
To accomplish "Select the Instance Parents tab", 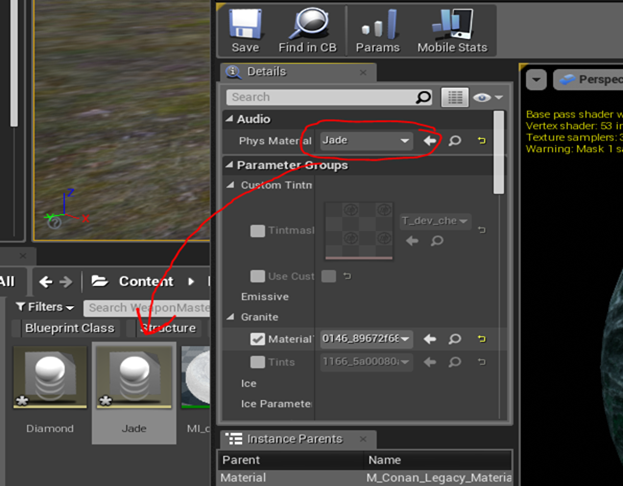I will coord(296,439).
